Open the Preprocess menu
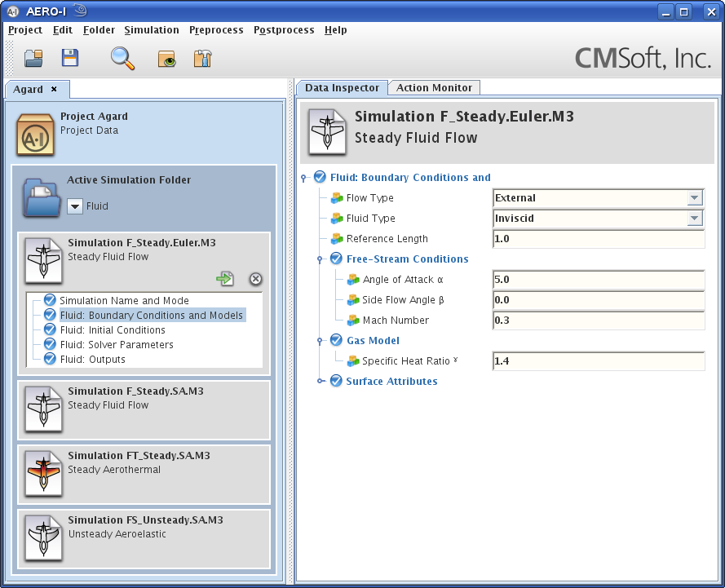This screenshot has width=725, height=588. (216, 30)
